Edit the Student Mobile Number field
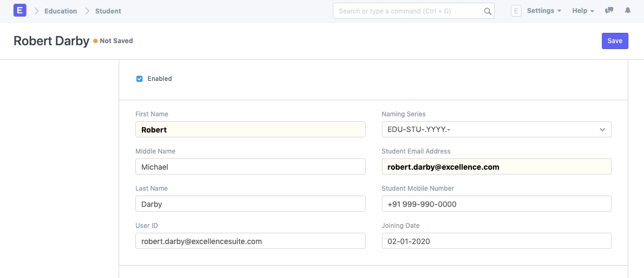The image size is (644, 278). coord(496,204)
